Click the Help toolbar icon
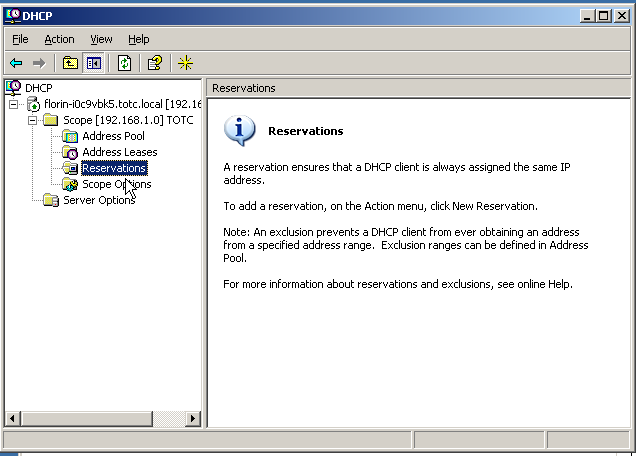The height and width of the screenshot is (456, 636). (155, 63)
